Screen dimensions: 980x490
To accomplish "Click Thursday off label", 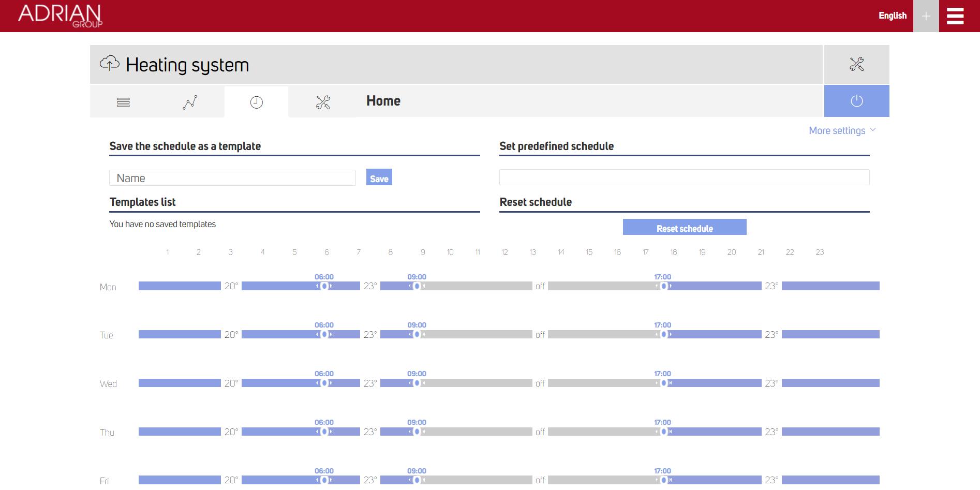I will point(540,432).
